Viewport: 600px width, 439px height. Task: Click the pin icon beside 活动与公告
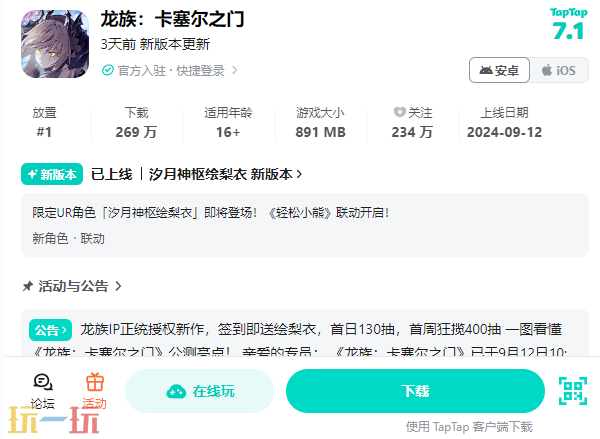[28, 286]
